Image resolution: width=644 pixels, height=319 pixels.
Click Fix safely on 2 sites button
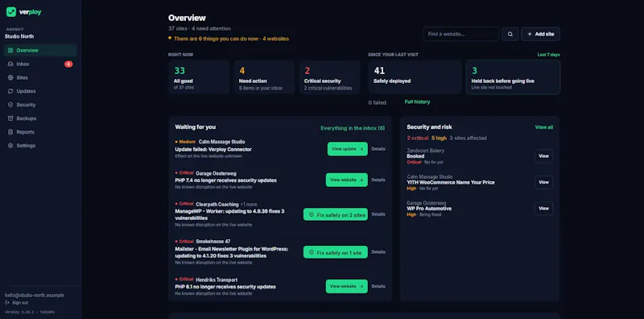(x=336, y=214)
